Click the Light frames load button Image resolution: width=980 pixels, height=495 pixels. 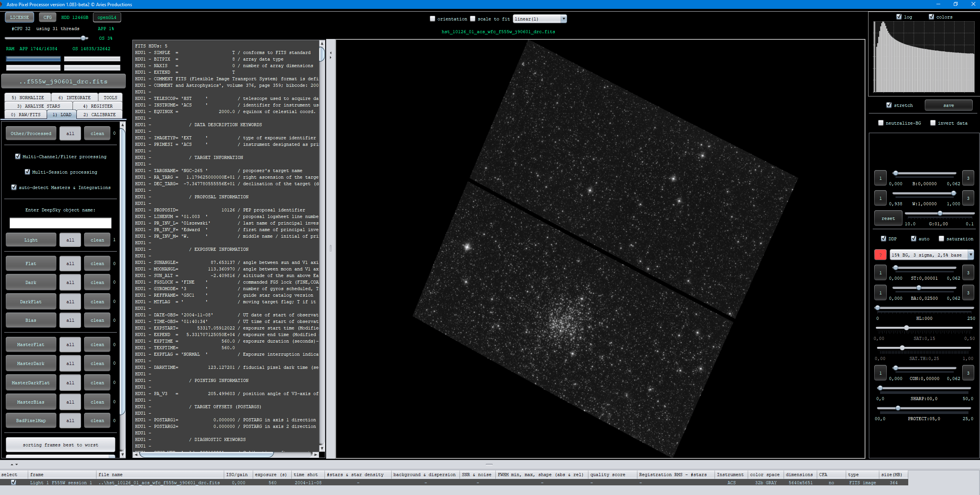tap(31, 240)
